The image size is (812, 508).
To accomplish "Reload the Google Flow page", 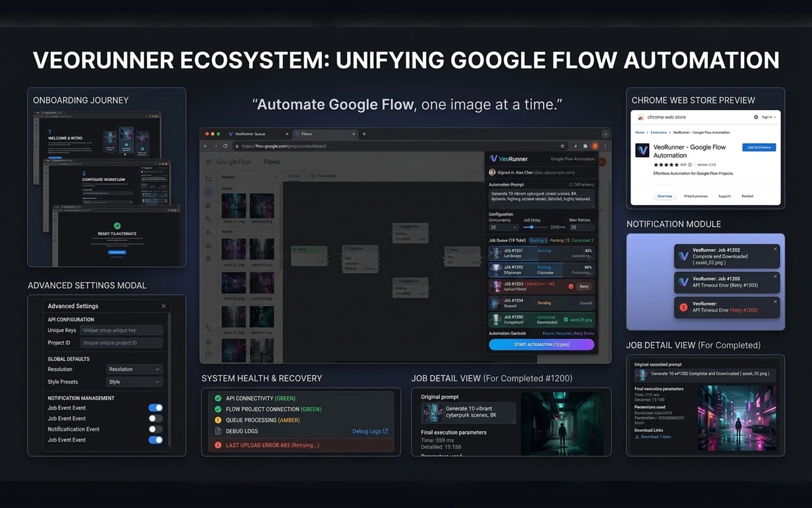I will tap(225, 146).
